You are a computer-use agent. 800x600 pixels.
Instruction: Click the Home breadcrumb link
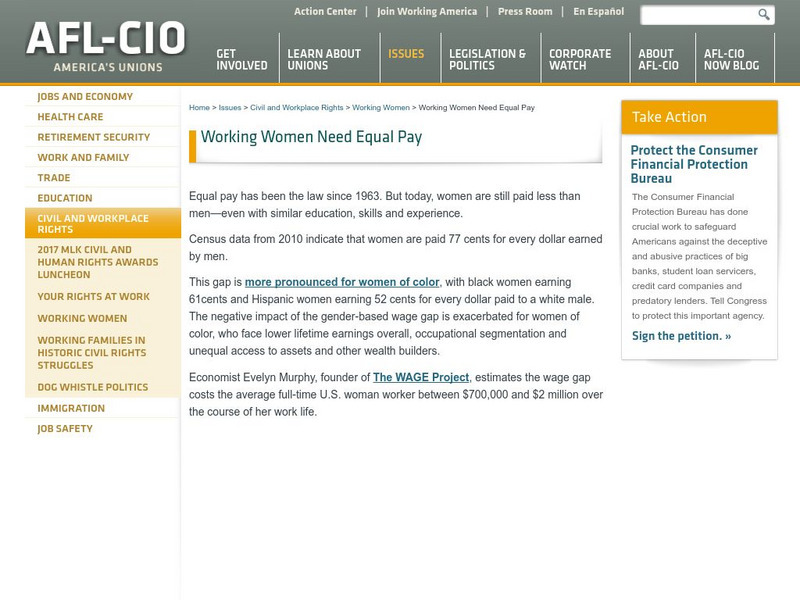(x=199, y=108)
